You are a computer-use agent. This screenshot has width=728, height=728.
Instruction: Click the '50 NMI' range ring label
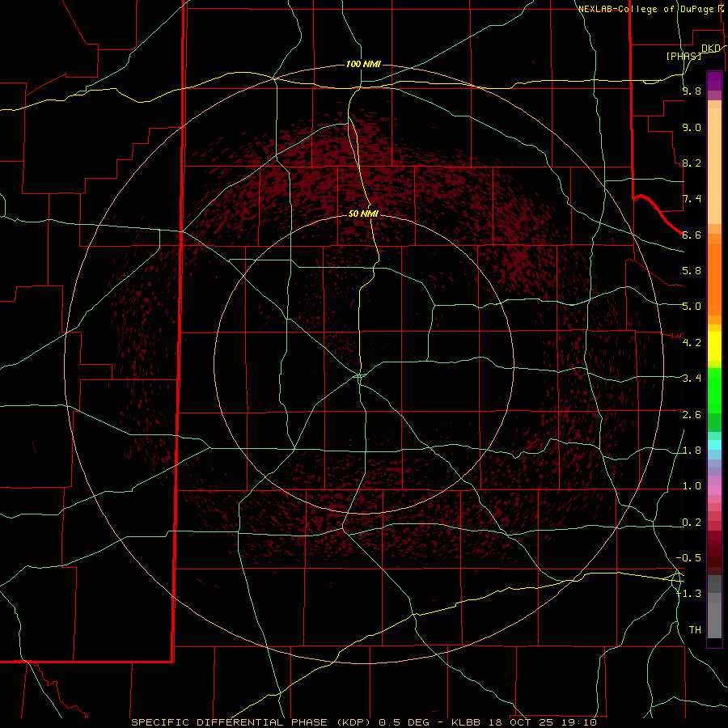coord(363,214)
